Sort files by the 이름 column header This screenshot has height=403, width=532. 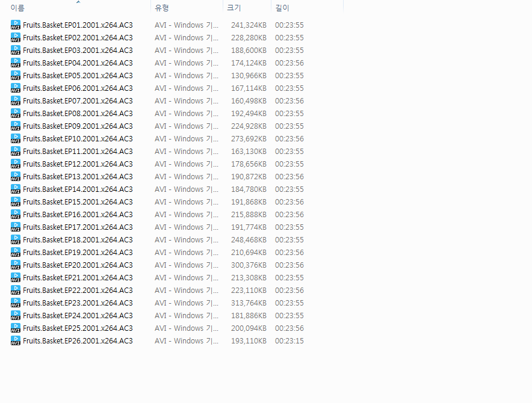pos(17,8)
